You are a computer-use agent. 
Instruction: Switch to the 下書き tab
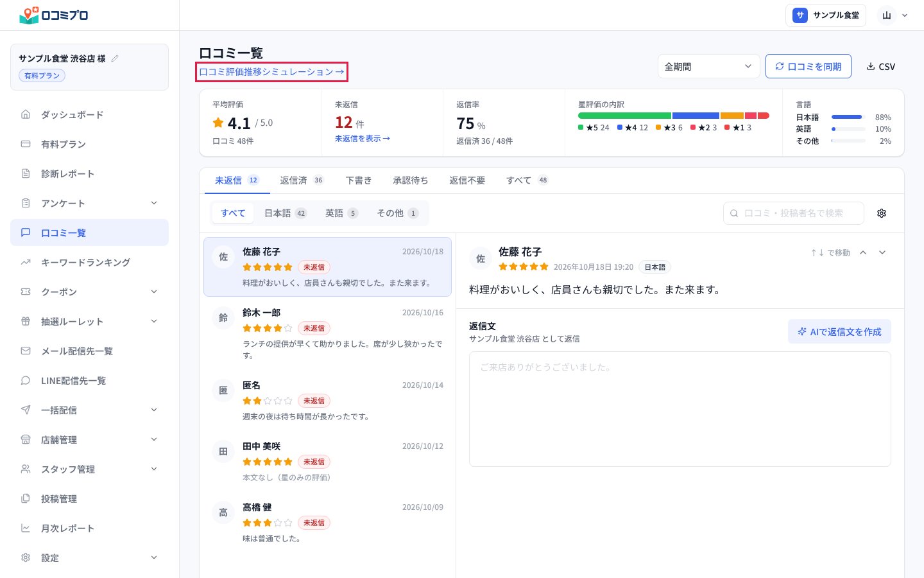coord(358,180)
